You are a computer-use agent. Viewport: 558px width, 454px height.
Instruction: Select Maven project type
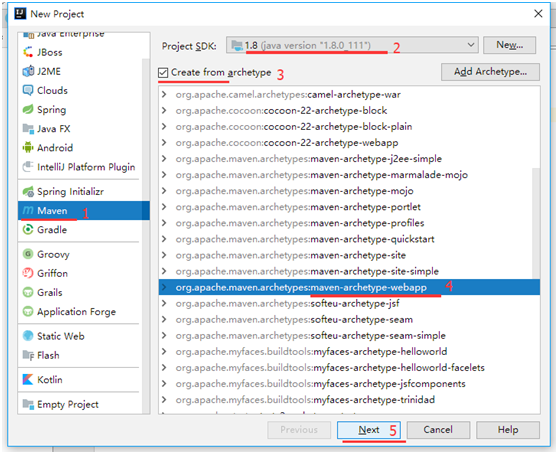(x=84, y=210)
